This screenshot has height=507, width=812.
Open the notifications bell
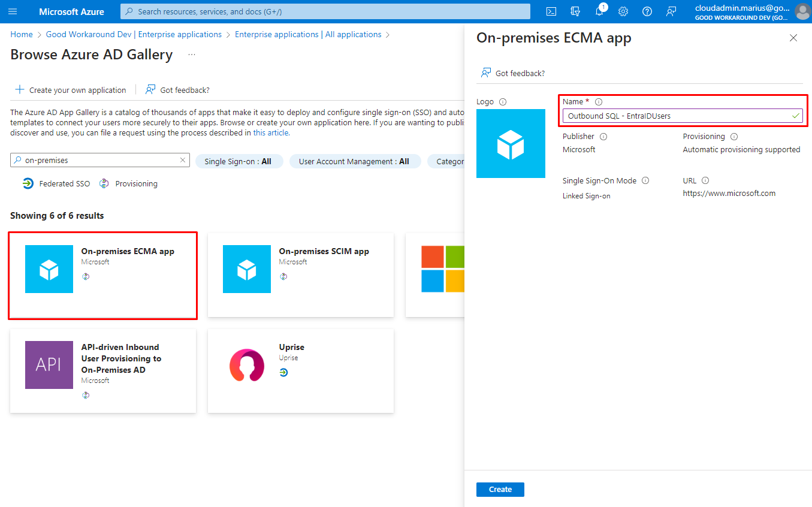(599, 11)
